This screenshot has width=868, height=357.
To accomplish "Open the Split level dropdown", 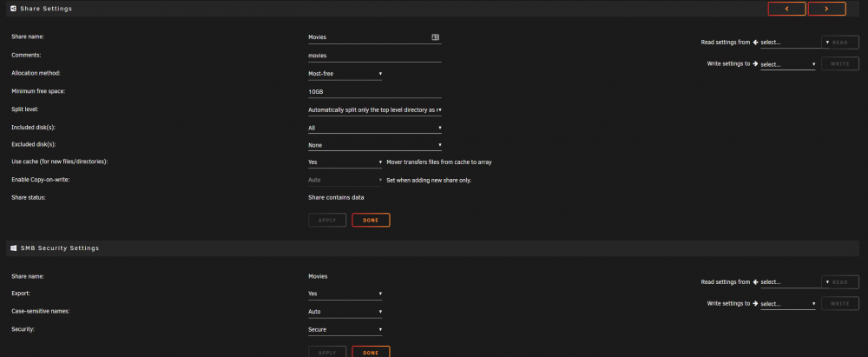I will pos(375,109).
